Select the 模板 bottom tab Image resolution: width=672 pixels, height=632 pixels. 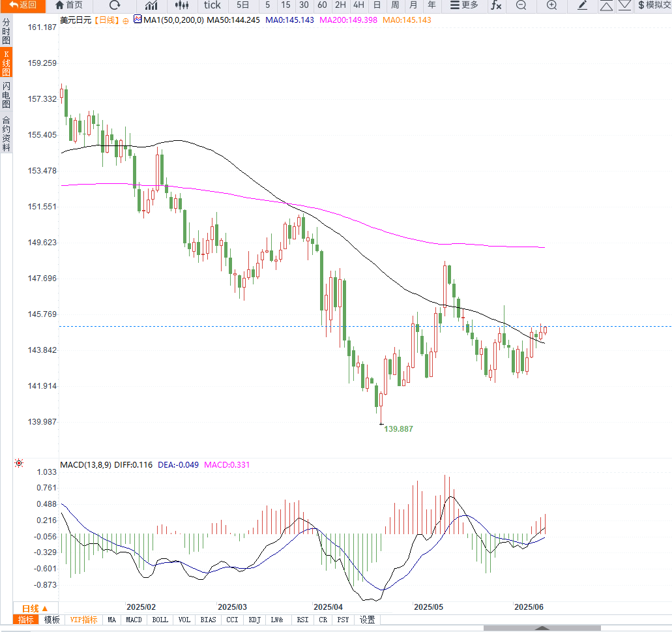point(52,620)
